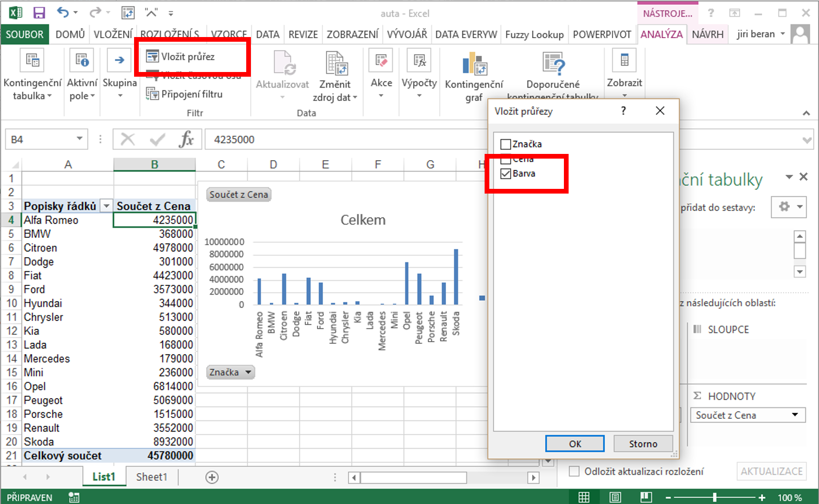The image size is (819, 504).
Task: Close the pivot table field pane
Action: (x=804, y=177)
